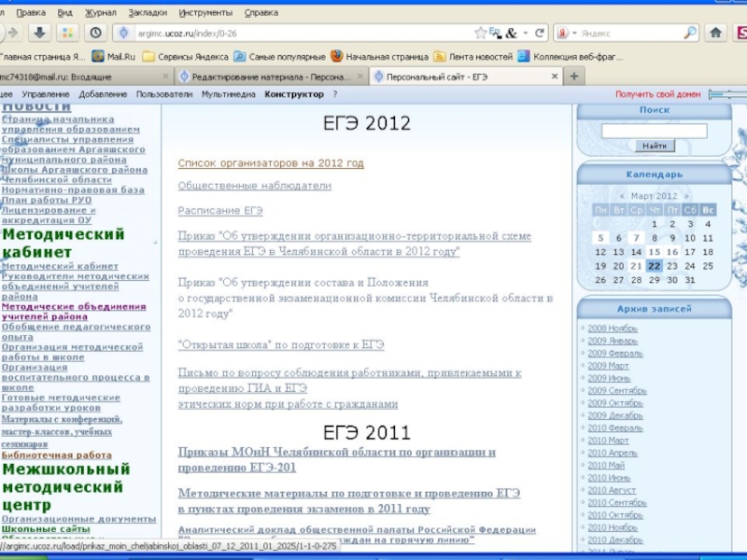Open the Пользователи admin menu
This screenshot has width=747, height=560.
pyautogui.click(x=164, y=94)
